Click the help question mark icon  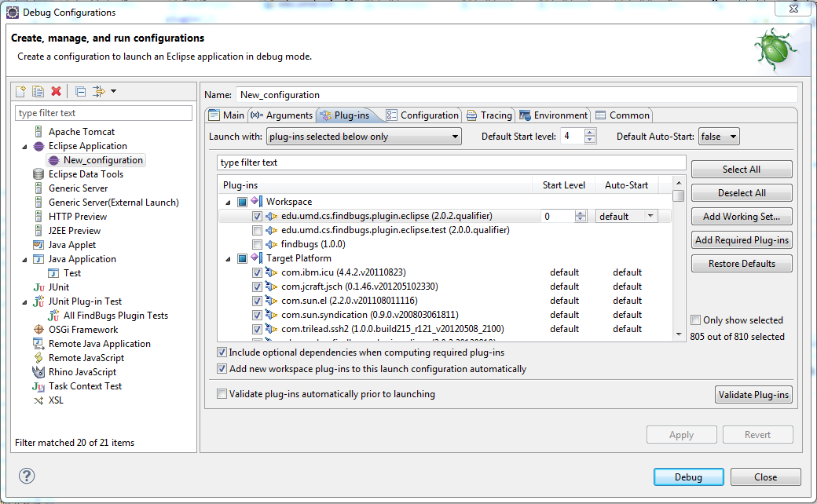[x=27, y=476]
